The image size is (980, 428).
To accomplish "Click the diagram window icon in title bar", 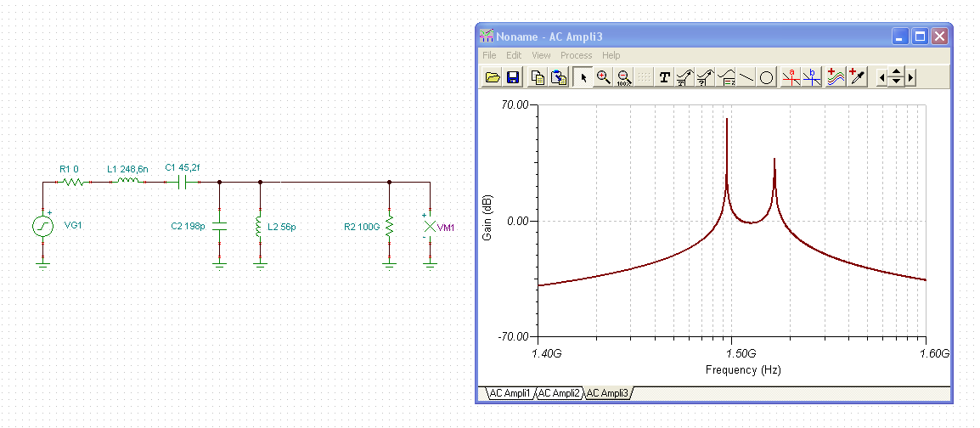I will (x=487, y=36).
